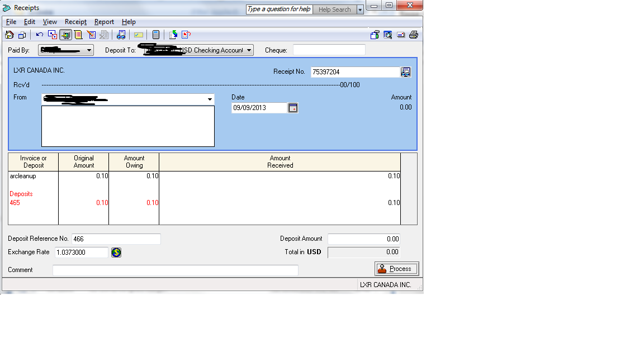The width and height of the screenshot is (644, 362).
Task: Click the customer address text box
Action: [127, 126]
